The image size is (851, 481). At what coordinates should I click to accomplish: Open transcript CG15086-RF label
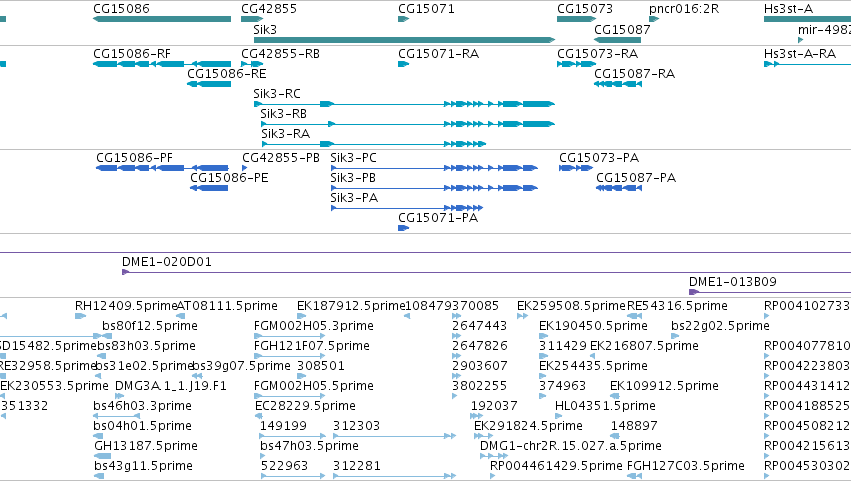click(132, 54)
